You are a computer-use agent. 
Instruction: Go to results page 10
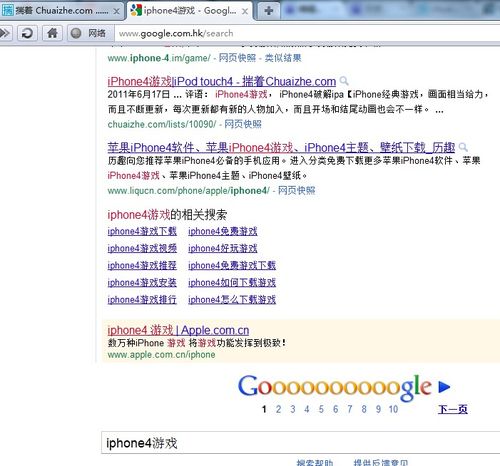tap(393, 409)
